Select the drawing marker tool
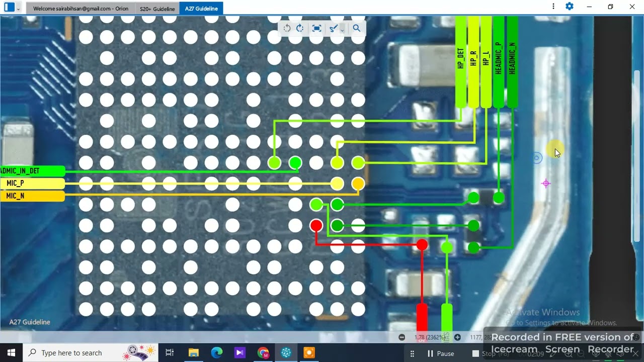This screenshot has width=644, height=362. click(x=333, y=28)
